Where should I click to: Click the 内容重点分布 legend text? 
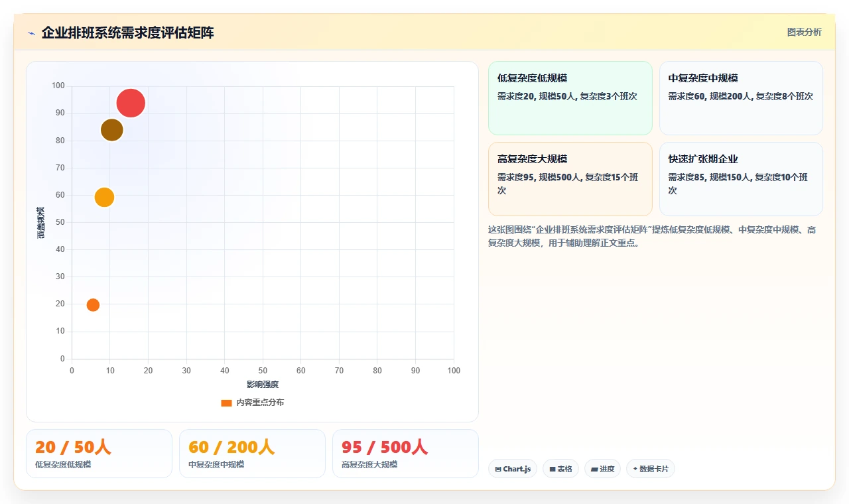260,403
